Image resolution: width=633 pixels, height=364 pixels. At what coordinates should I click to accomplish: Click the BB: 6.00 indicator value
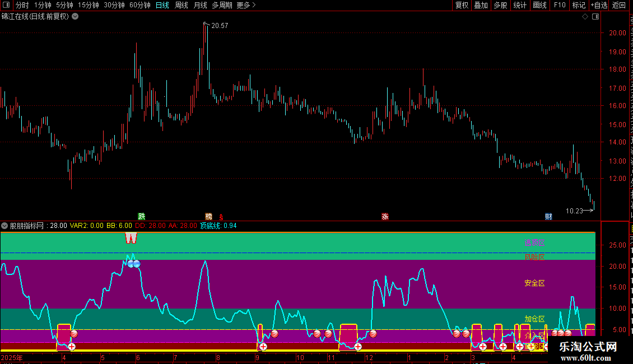tap(119, 226)
